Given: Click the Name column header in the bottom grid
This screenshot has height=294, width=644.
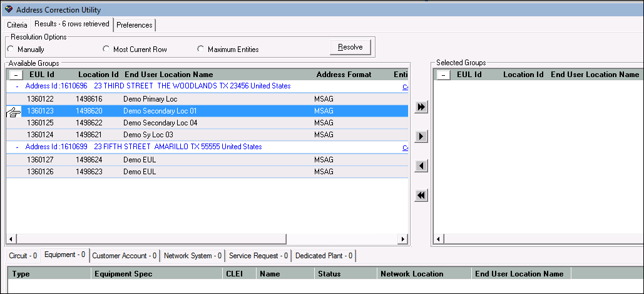Looking at the screenshot, I should click(285, 274).
